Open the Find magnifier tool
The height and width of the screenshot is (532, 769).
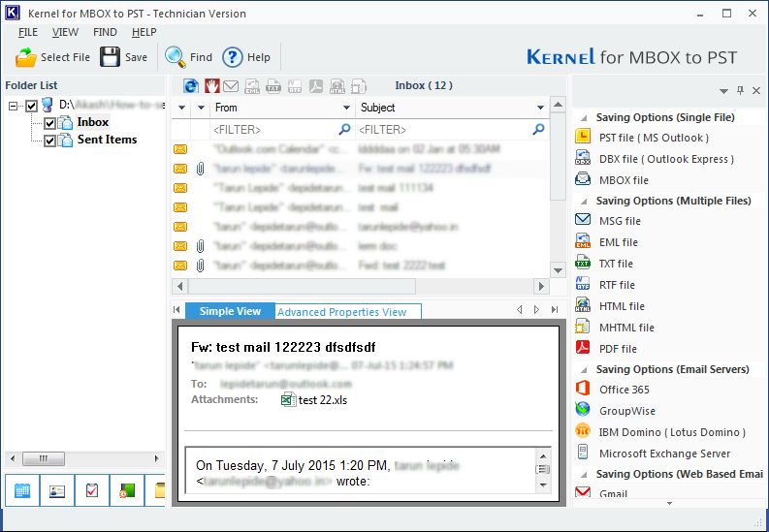click(188, 57)
